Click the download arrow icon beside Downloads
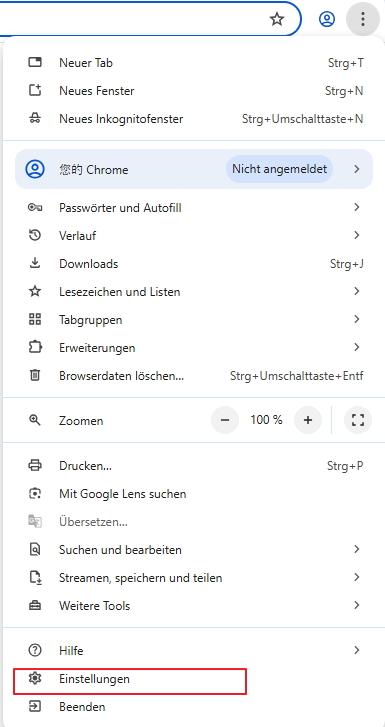 pos(35,263)
